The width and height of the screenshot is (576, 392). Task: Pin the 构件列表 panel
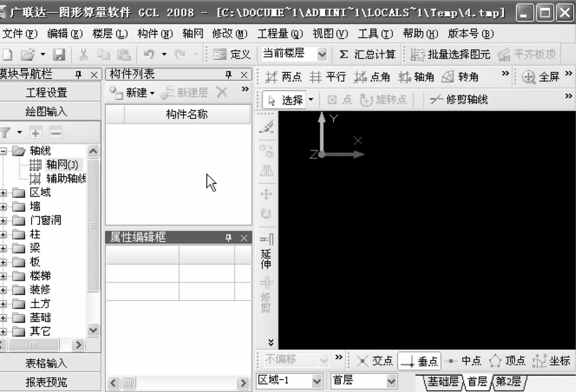[x=228, y=74]
